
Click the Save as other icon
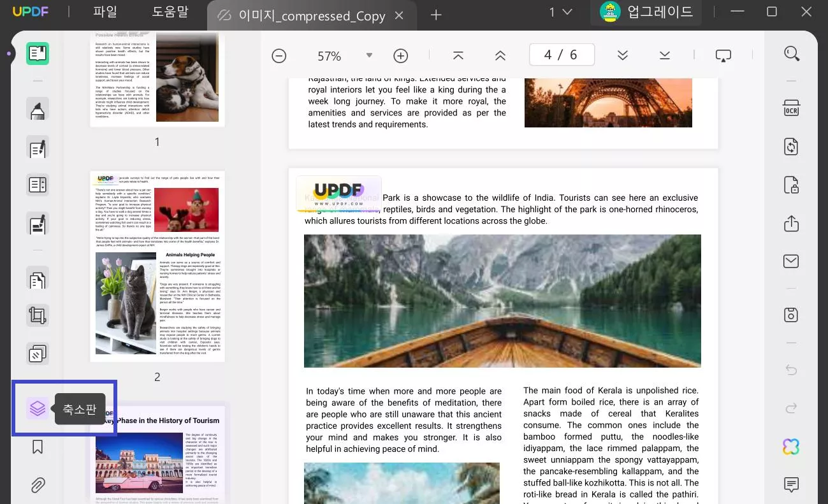click(791, 315)
